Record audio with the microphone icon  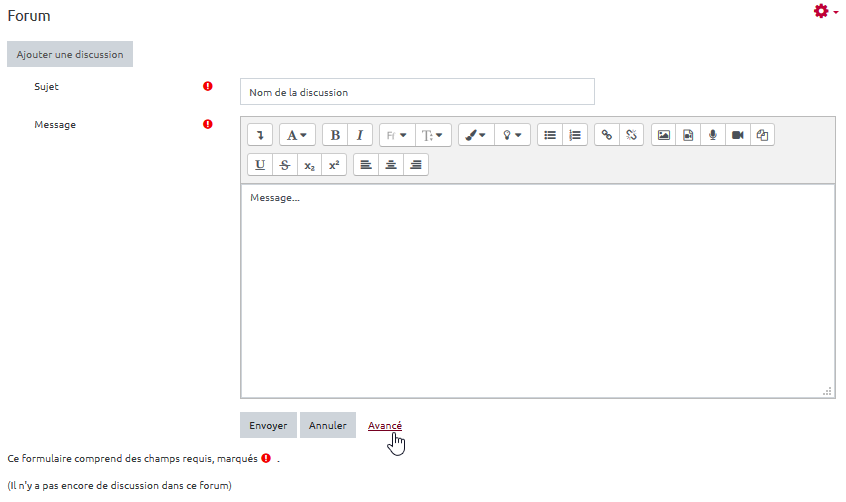tap(713, 135)
